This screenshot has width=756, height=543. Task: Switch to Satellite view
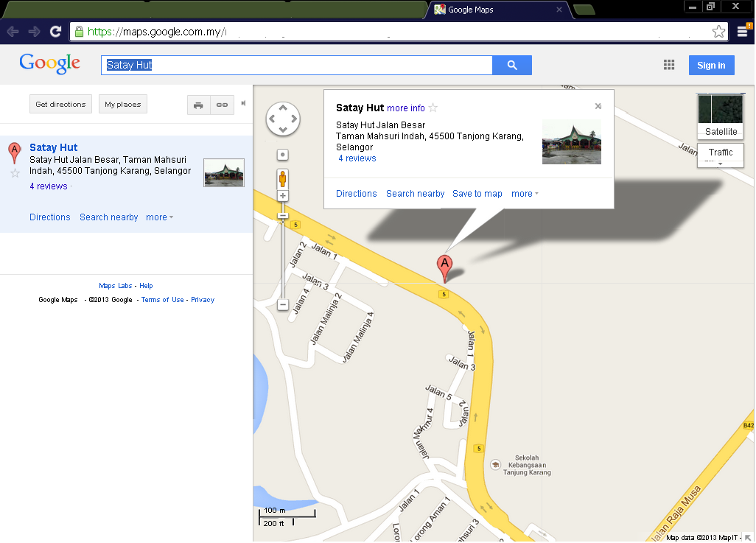(x=721, y=116)
